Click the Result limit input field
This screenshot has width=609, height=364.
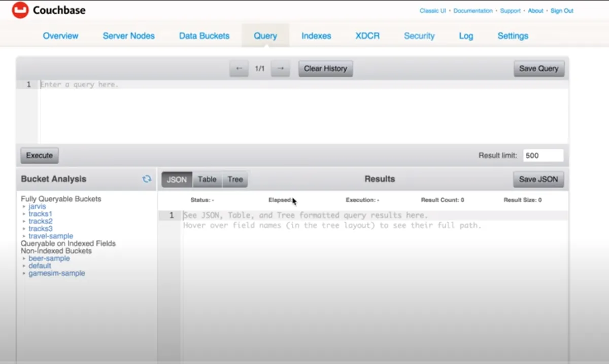(x=543, y=156)
